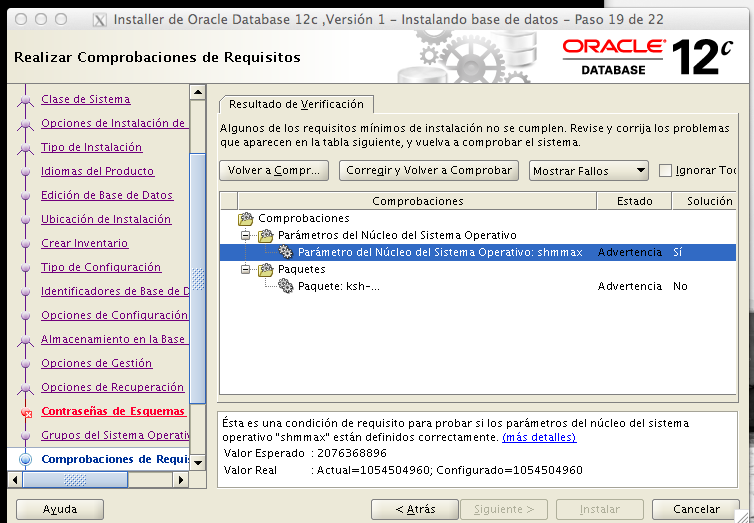The height and width of the screenshot is (523, 754).
Task: Open the Crear Inventario step
Action: pos(85,244)
